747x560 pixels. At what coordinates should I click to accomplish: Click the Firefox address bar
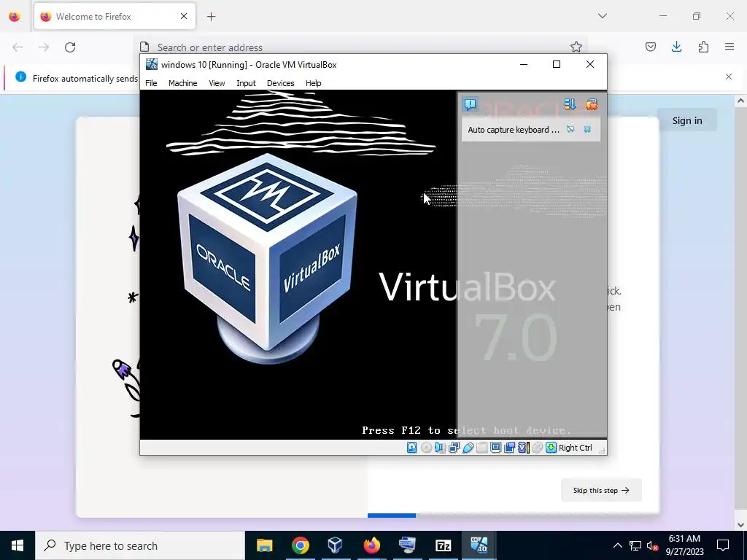(362, 47)
